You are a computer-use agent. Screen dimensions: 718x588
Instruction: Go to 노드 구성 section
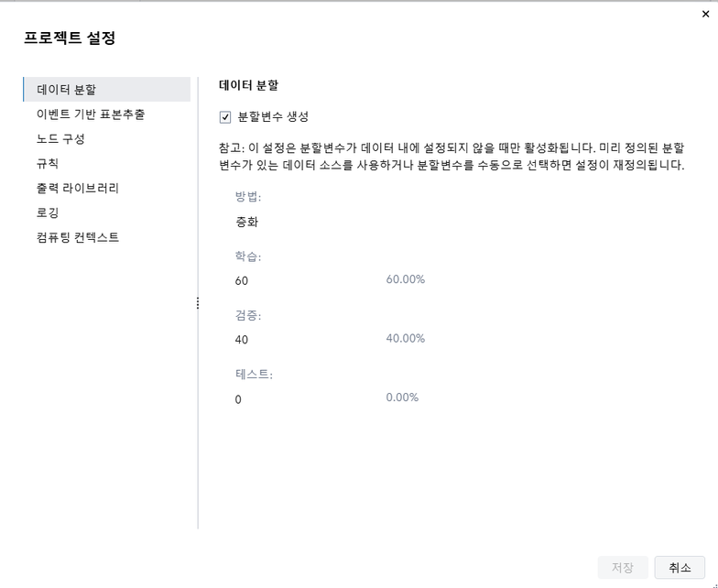click(x=60, y=139)
